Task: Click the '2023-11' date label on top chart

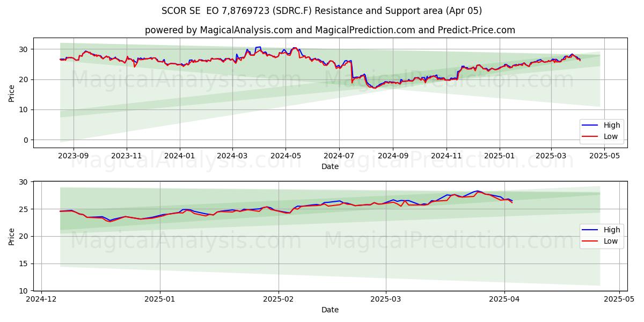Action: point(127,156)
